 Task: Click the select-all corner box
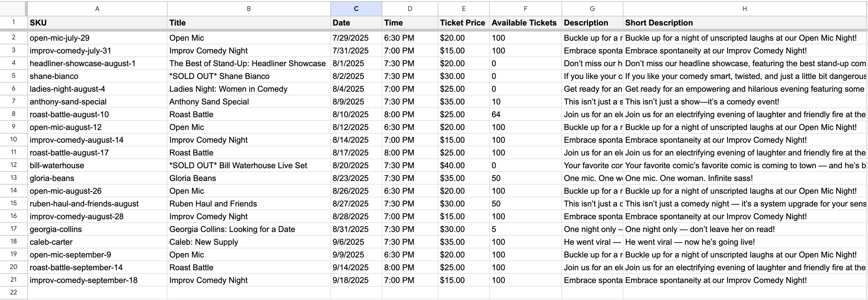tap(13, 9)
